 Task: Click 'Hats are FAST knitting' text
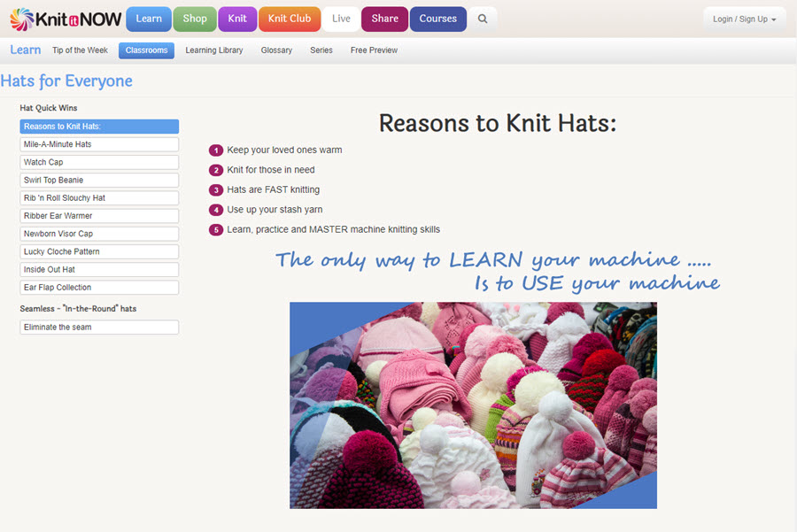pos(274,189)
